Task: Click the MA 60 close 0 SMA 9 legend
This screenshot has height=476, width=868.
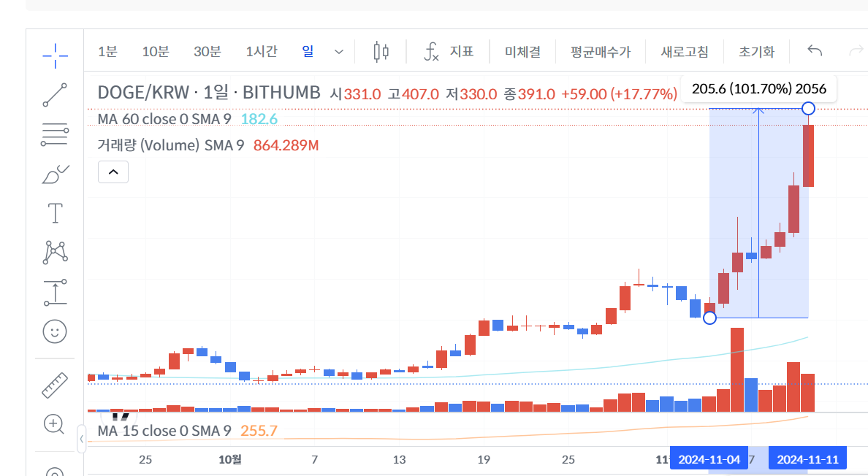Action: (x=164, y=119)
